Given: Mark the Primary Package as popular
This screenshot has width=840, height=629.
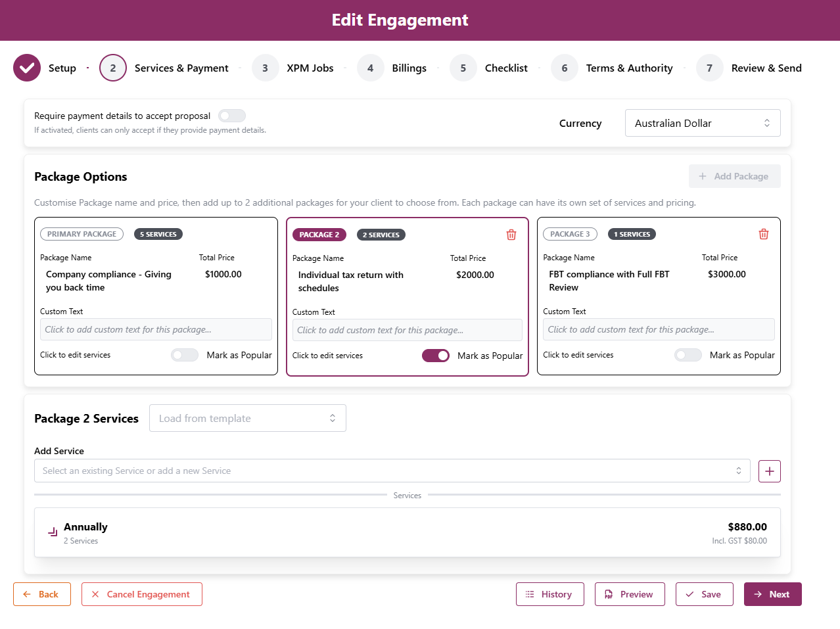Looking at the screenshot, I should tap(185, 355).
